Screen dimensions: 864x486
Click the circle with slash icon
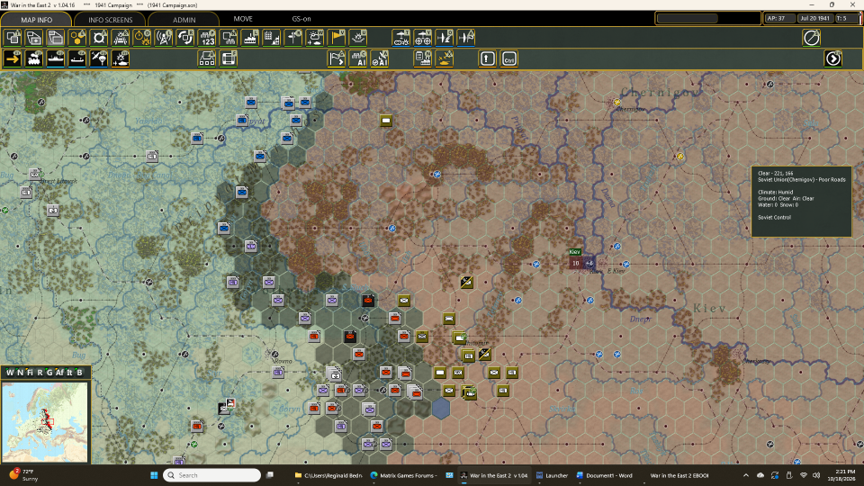[811, 38]
